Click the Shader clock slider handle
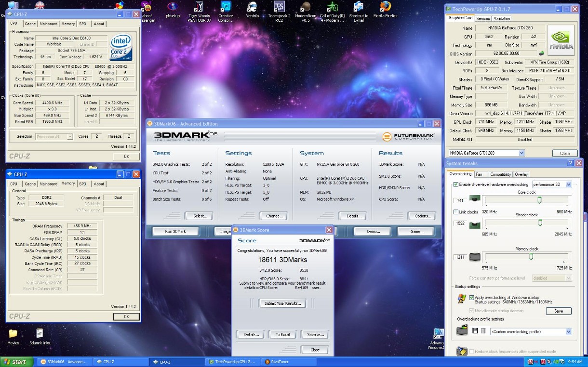The height and width of the screenshot is (367, 588). pos(540,223)
